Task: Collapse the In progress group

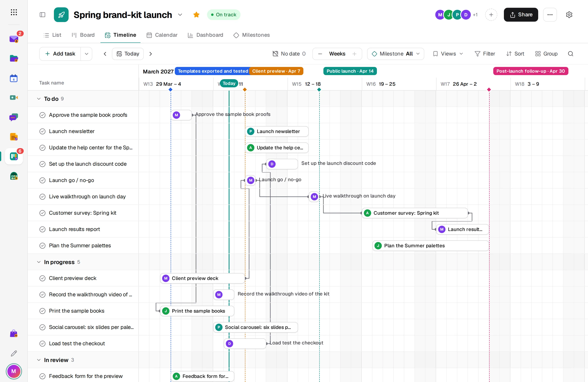Action: tap(39, 262)
